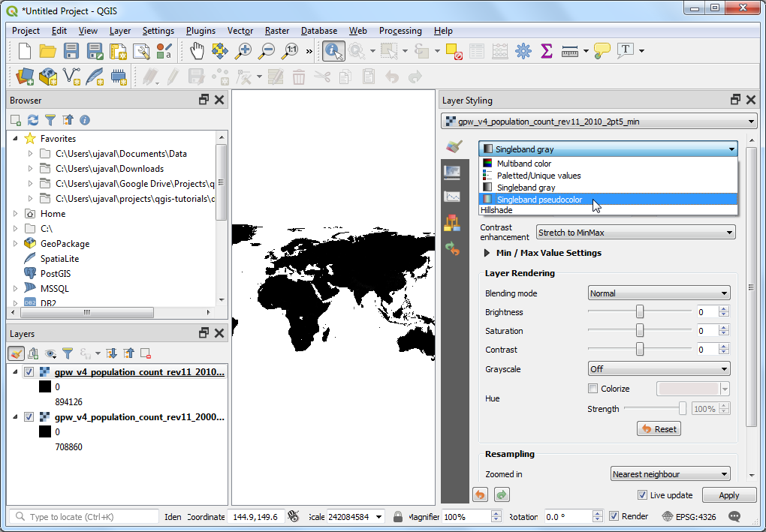This screenshot has height=532, width=766.
Task: Open the Blending mode dropdown
Action: point(659,293)
